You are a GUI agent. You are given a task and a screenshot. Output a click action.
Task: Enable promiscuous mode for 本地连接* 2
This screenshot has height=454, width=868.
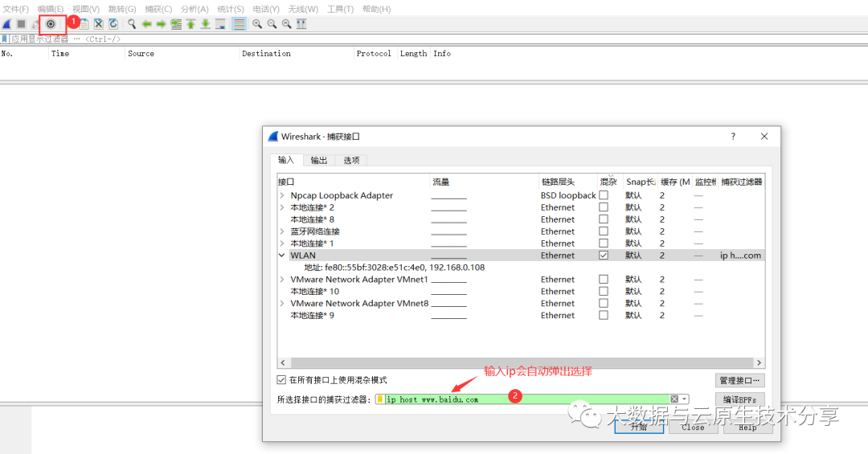coord(604,207)
